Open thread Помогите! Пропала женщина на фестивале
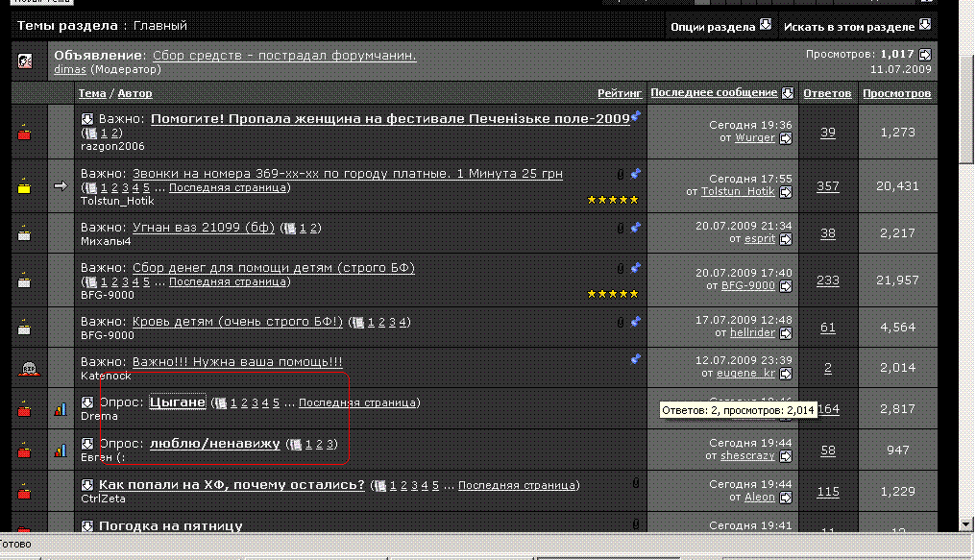The image size is (976, 560). pyautogui.click(x=390, y=119)
